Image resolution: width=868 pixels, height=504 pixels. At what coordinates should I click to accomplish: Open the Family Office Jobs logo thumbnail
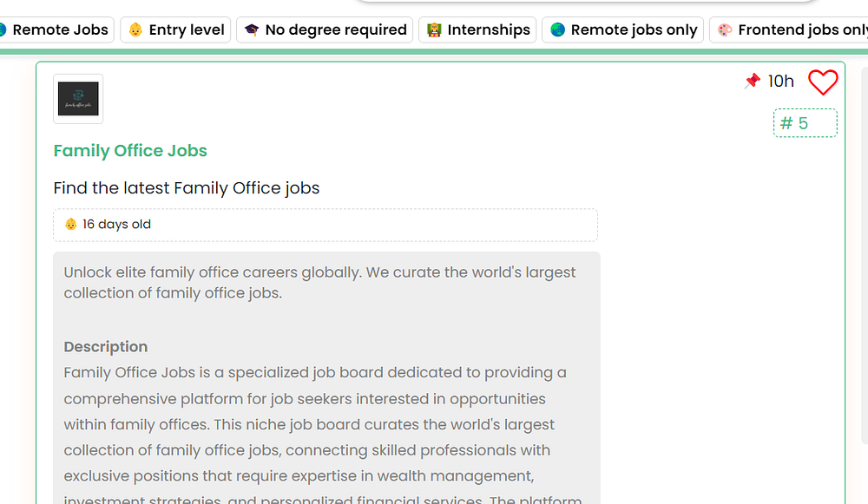pos(78,99)
